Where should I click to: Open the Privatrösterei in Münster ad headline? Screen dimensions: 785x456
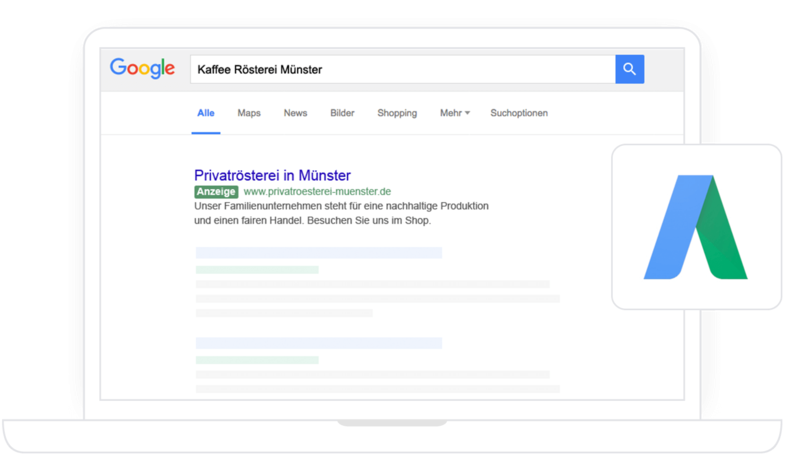point(273,175)
